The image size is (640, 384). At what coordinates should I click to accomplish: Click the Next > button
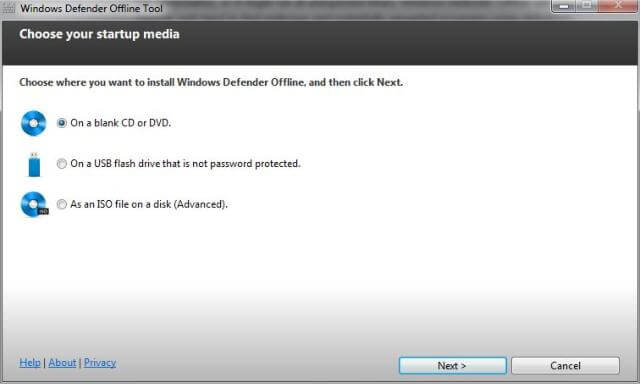tap(453, 366)
